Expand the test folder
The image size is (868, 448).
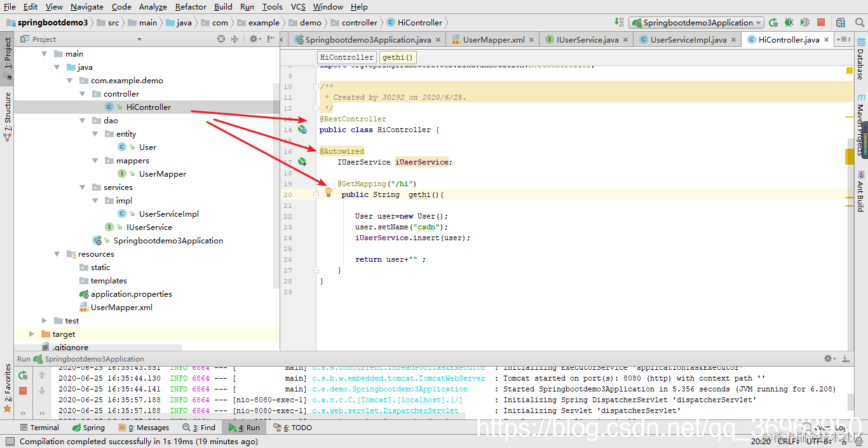click(44, 320)
